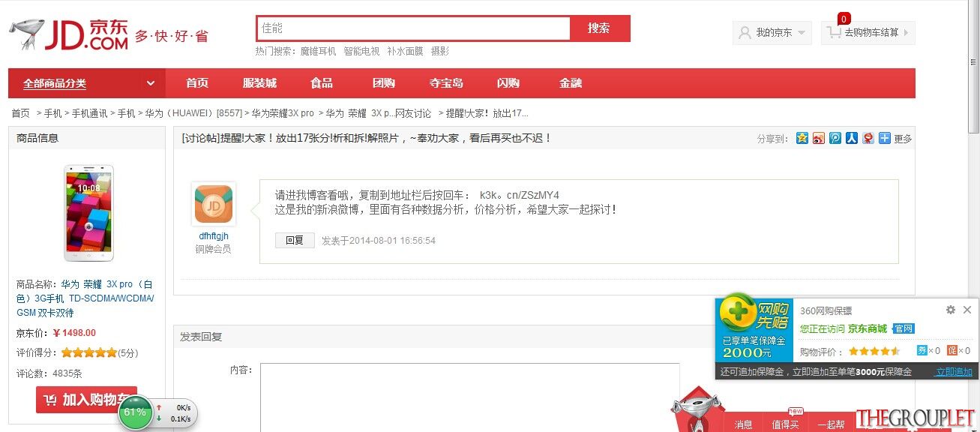Click breadcrumb 首页 link
980x432 pixels.
coord(20,113)
